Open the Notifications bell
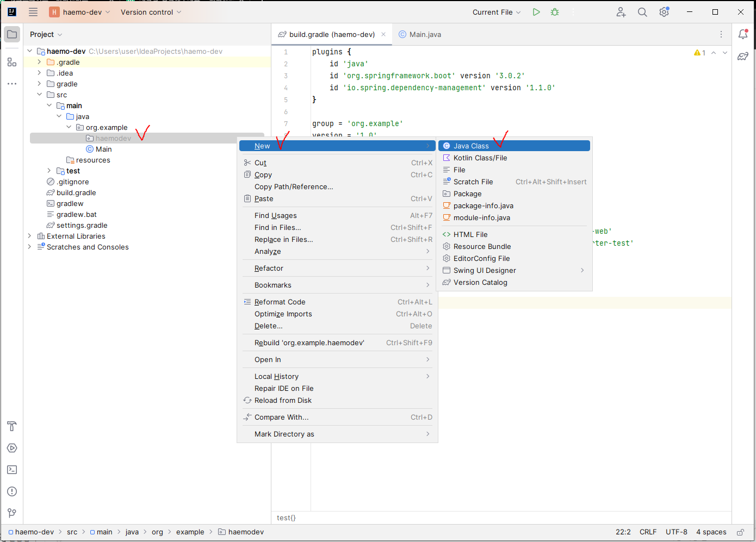Viewport: 756px width, 542px height. [743, 34]
